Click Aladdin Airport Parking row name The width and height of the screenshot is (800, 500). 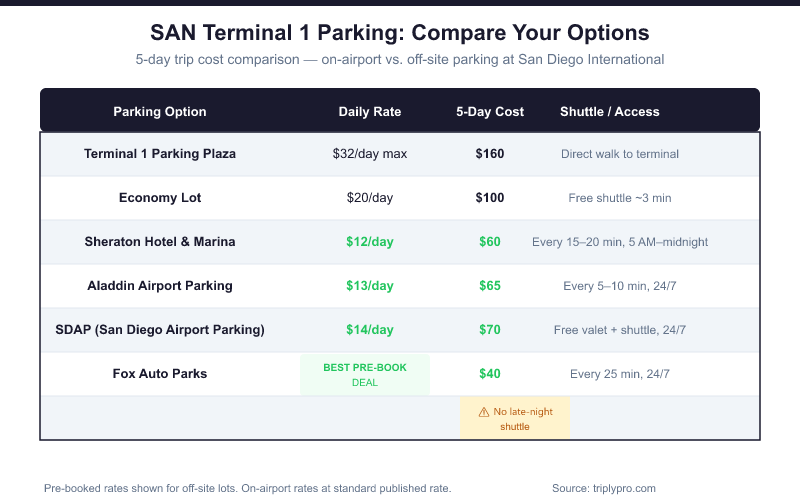coord(160,286)
